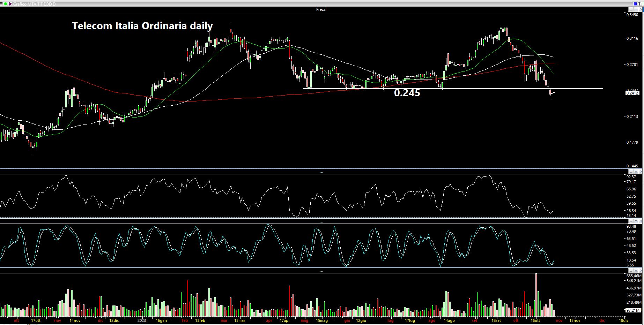644x325 pixels.
Task: Click the 63,51 stochastic scale value
Action: click(631, 239)
